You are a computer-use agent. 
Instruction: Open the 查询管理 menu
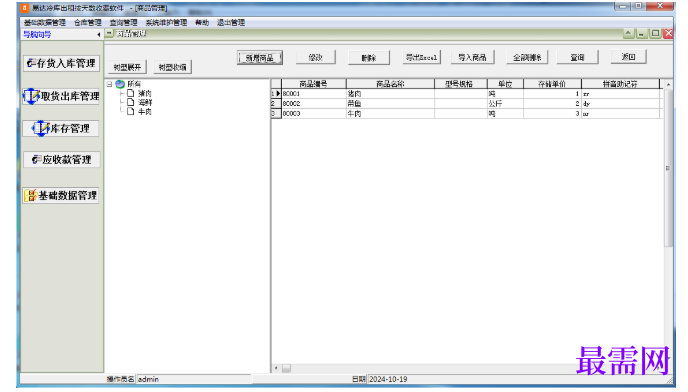(123, 22)
